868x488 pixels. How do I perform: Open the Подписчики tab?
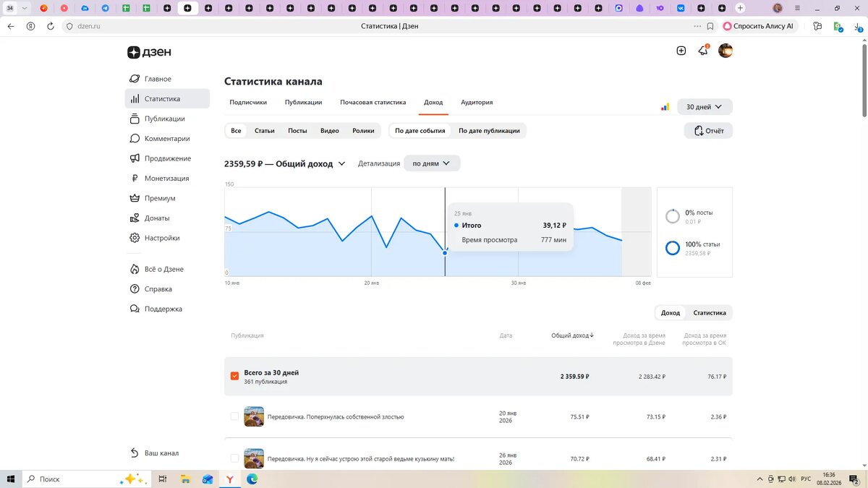[x=248, y=103]
